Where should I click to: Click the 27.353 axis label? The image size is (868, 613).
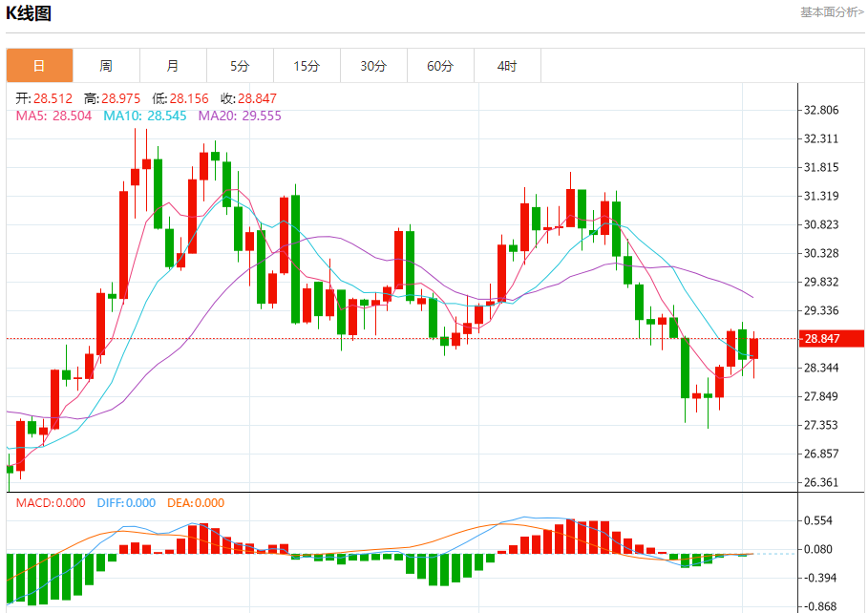[x=821, y=425]
